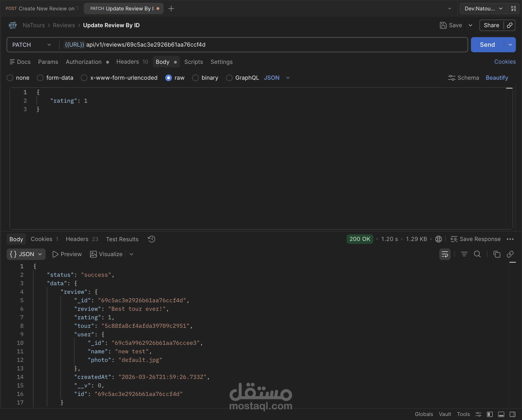
Task: Copy response body with copy icon
Action: click(496, 254)
